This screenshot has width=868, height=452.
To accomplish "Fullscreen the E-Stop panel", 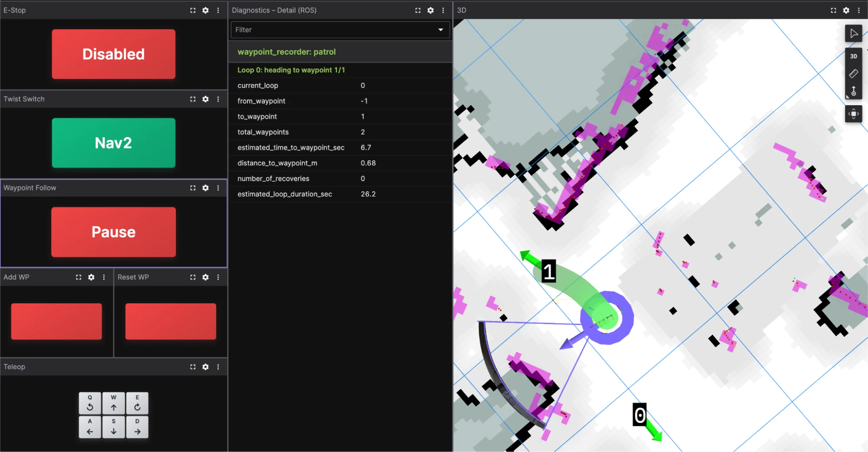I will pyautogui.click(x=193, y=10).
